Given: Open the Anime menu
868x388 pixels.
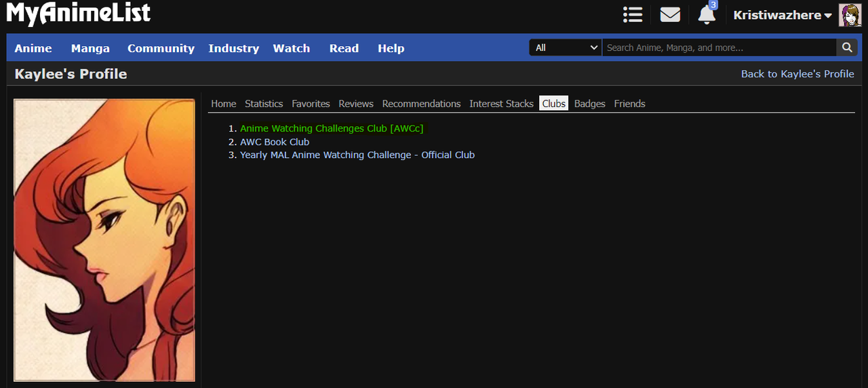Looking at the screenshot, I should [x=33, y=48].
